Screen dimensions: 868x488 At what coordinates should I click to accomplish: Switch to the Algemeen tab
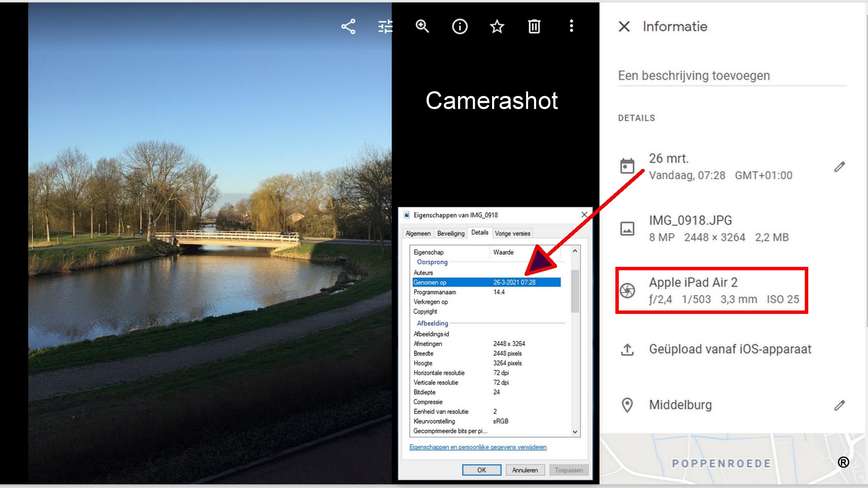pyautogui.click(x=418, y=233)
